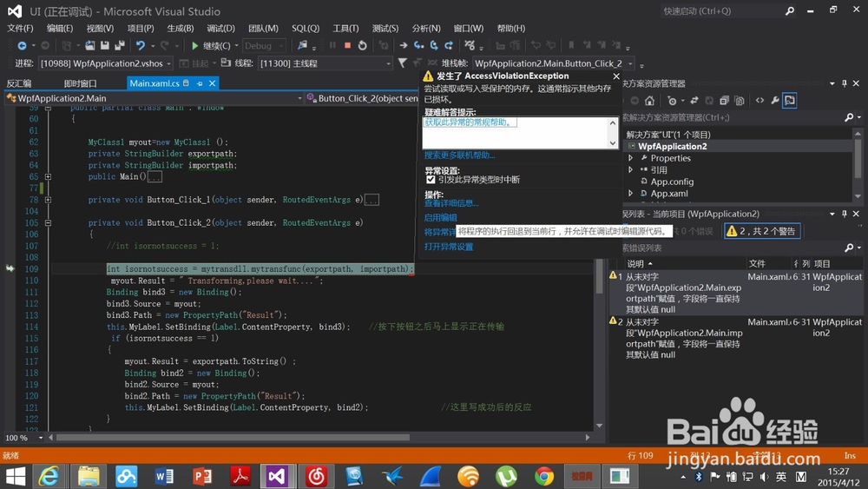Click the Step Into icon
This screenshot has height=489, width=868.
coord(418,45)
